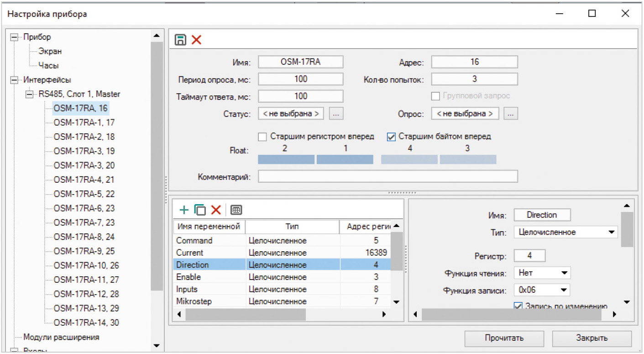The image size is (644, 354).
Task: Click the red X delete icon beside save
Action: [196, 40]
